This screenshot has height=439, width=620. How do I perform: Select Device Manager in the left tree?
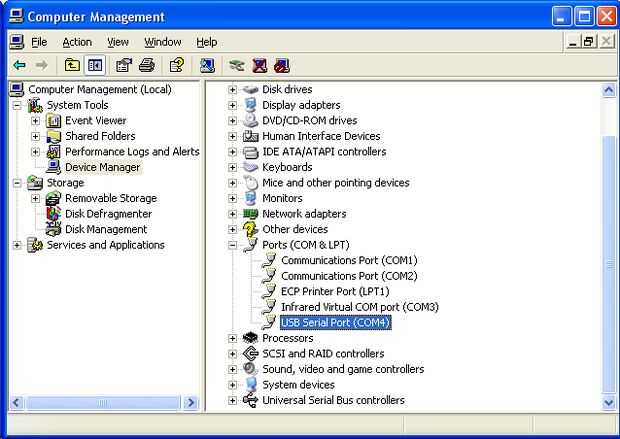coord(102,167)
